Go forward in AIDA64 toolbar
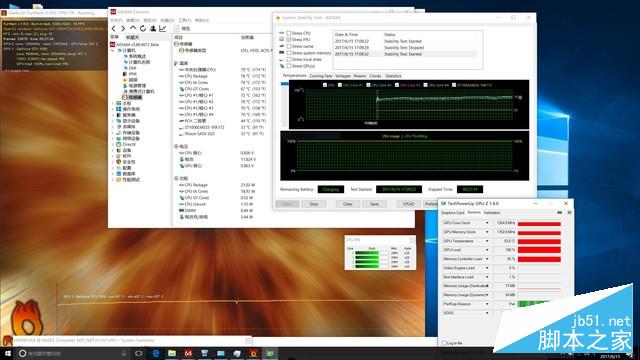The image size is (640, 360). (123, 28)
